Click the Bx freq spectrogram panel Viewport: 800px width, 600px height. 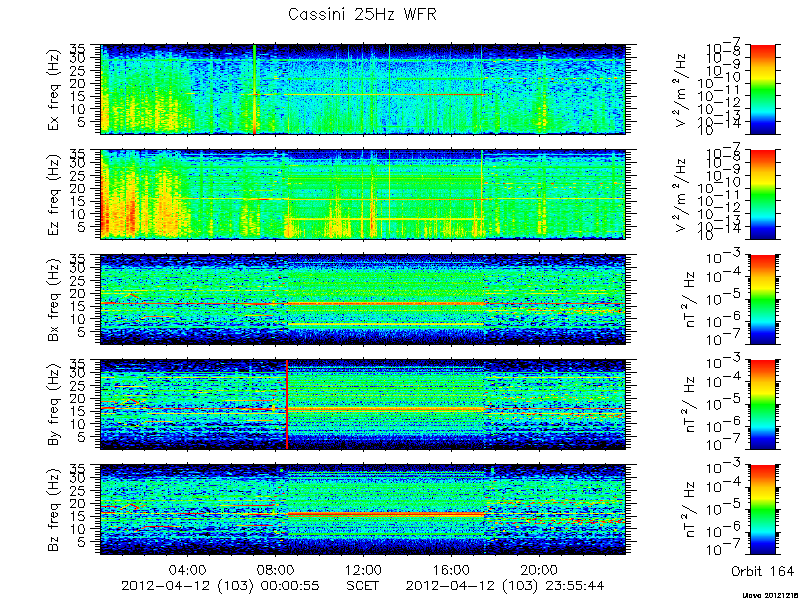point(363,299)
